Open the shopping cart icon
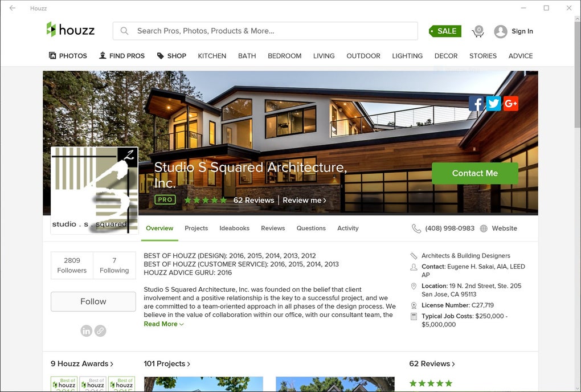Screen dimensions: 581x392 click(478, 31)
